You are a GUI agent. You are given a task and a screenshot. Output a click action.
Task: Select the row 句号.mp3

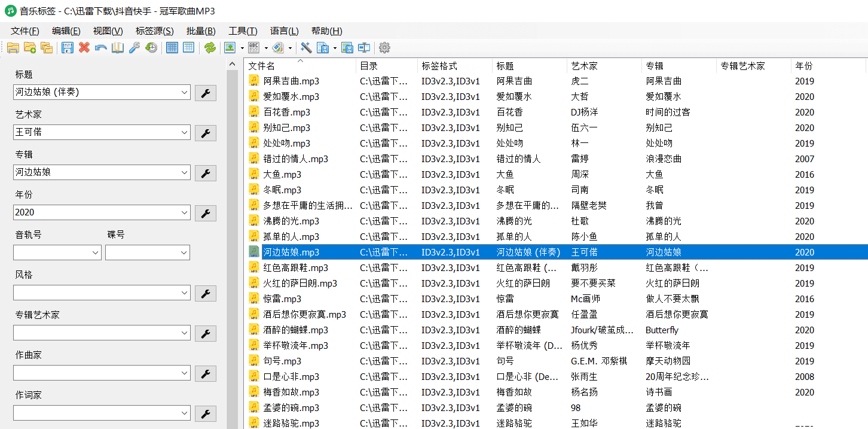tap(282, 361)
